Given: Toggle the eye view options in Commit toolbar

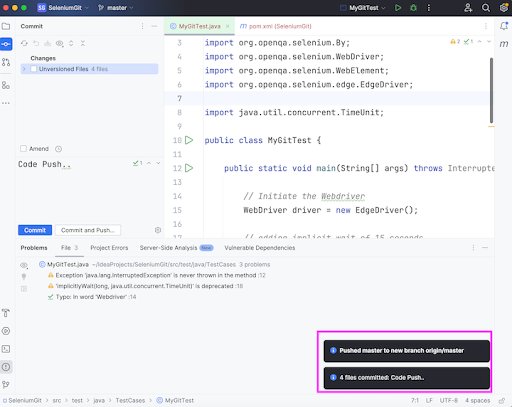Looking at the screenshot, I should (60, 43).
